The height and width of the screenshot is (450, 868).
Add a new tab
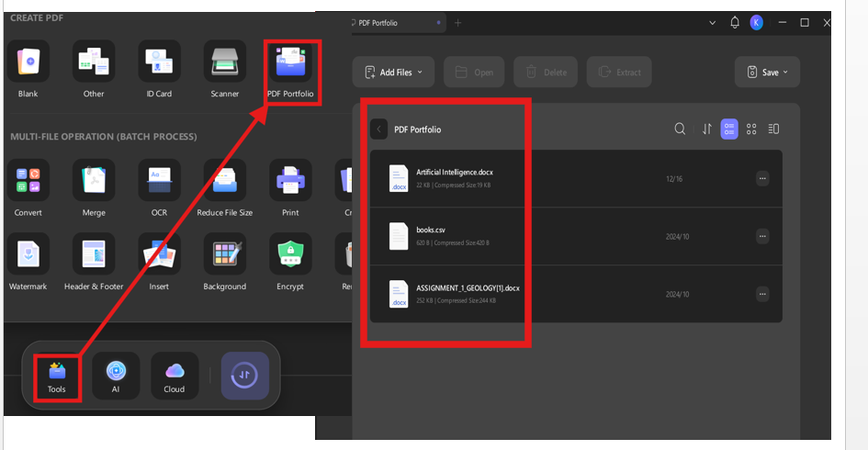click(x=457, y=23)
